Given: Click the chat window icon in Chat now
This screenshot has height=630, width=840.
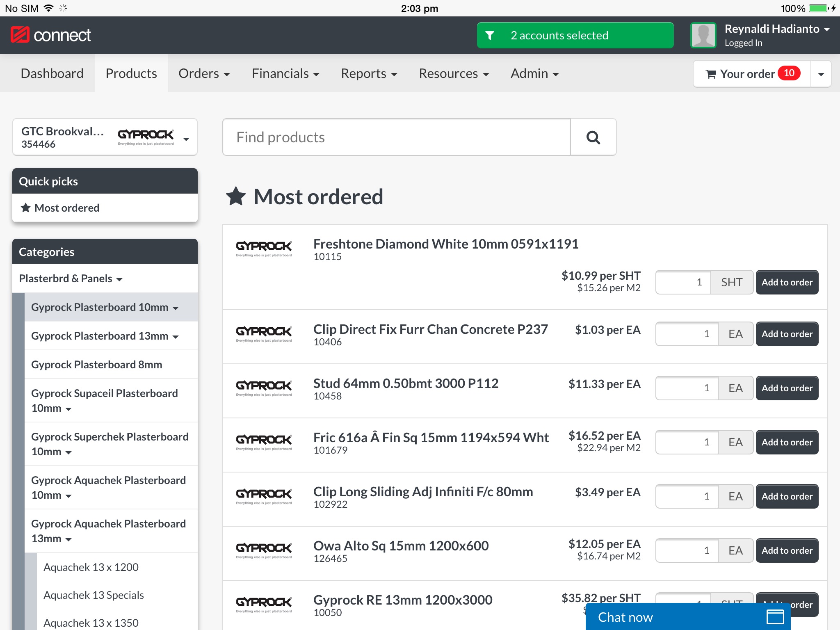Looking at the screenshot, I should [x=775, y=617].
